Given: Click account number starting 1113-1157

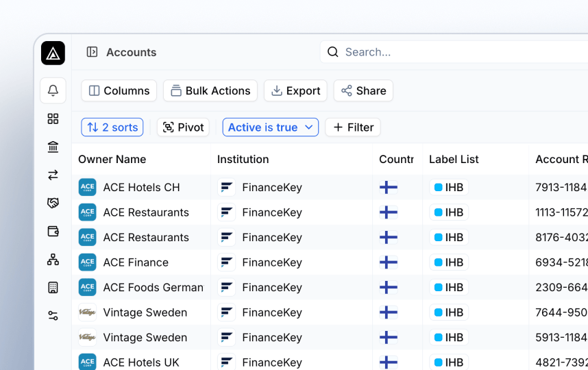Looking at the screenshot, I should (x=561, y=212).
